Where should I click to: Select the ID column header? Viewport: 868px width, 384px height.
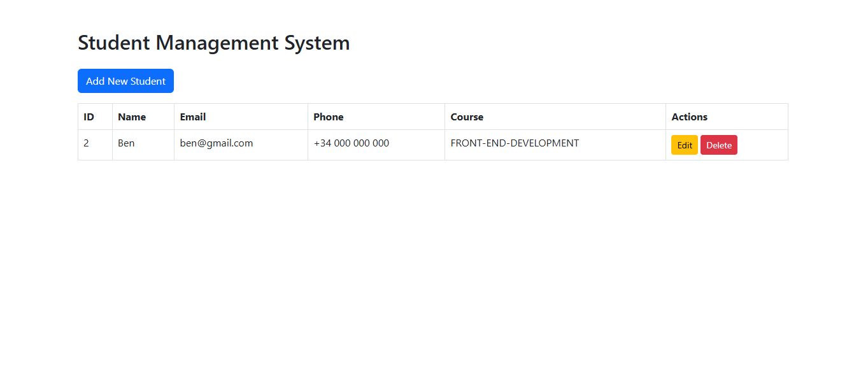pos(89,117)
